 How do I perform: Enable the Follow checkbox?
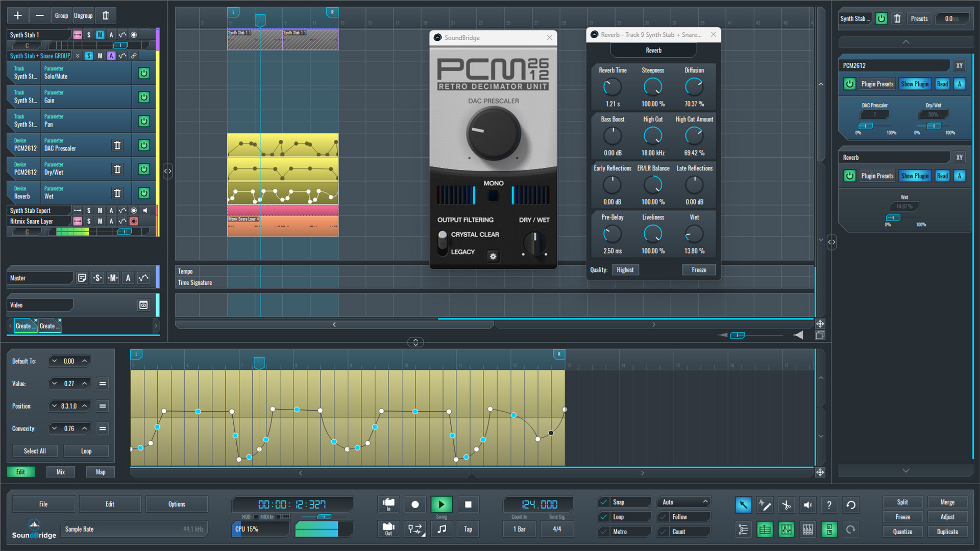tap(663, 517)
